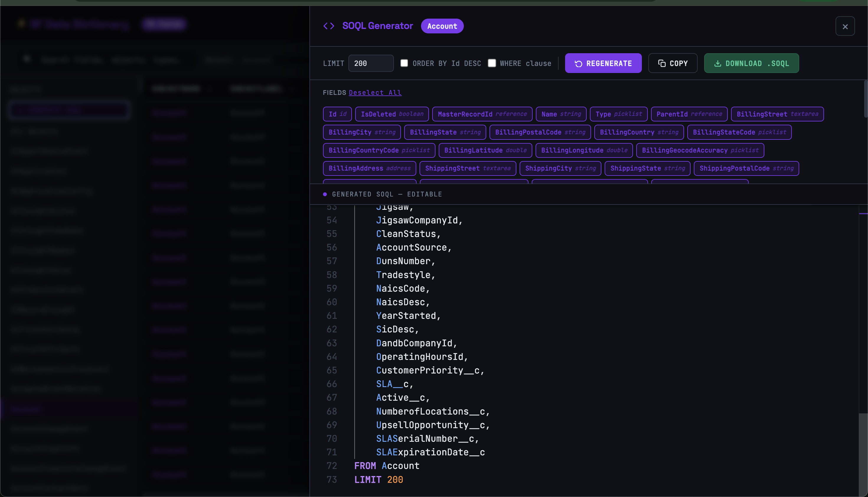Toggle the BillingState string field chip
868x497 pixels.
(445, 132)
